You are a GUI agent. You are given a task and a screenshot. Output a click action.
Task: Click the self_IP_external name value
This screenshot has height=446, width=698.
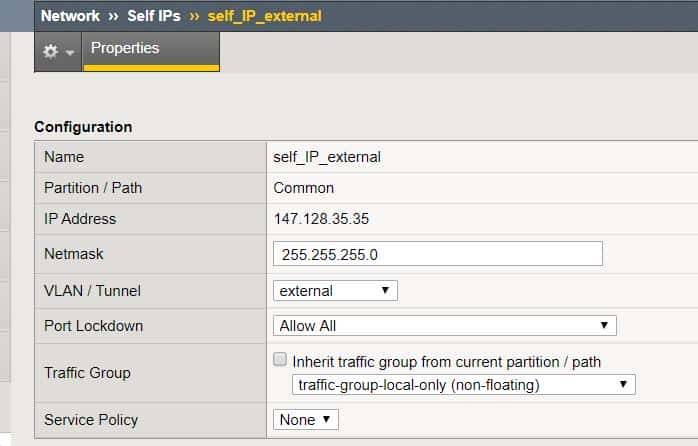(x=327, y=157)
